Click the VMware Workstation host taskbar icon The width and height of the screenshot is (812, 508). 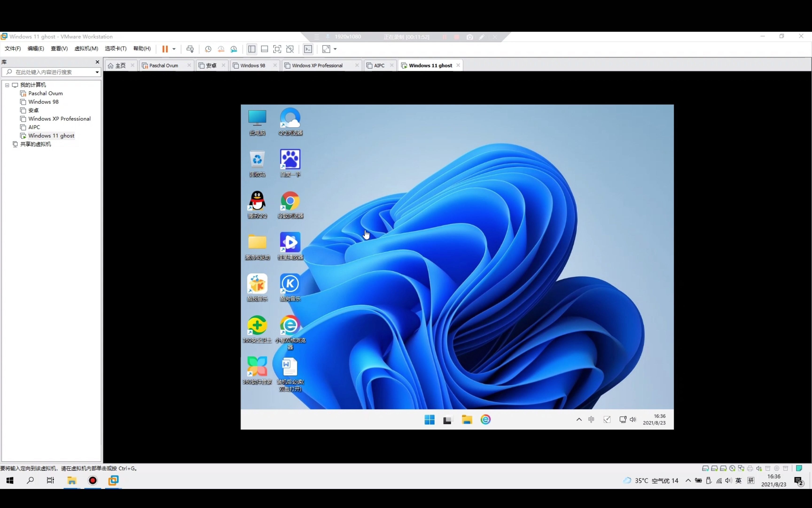[x=113, y=480]
